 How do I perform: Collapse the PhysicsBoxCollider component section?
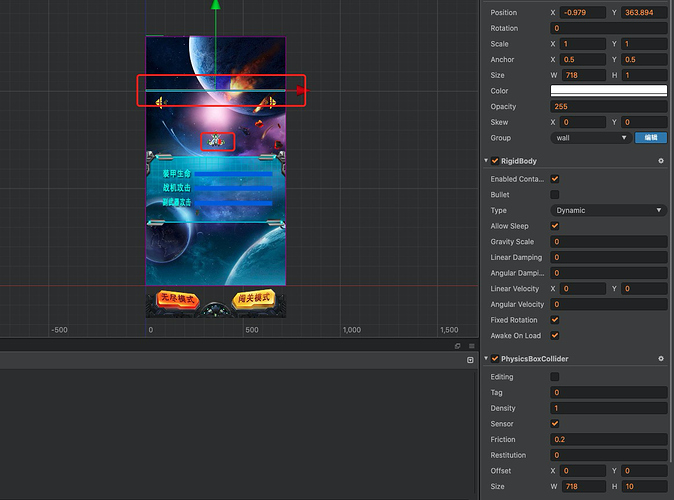pyautogui.click(x=486, y=359)
